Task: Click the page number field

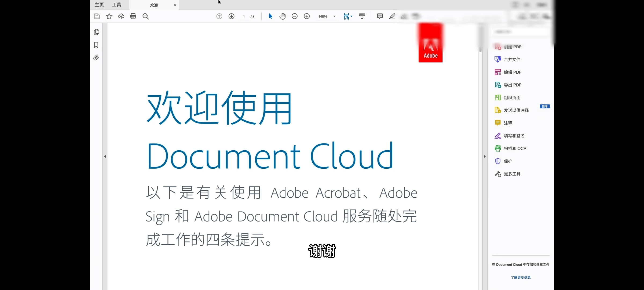Action: tap(244, 17)
